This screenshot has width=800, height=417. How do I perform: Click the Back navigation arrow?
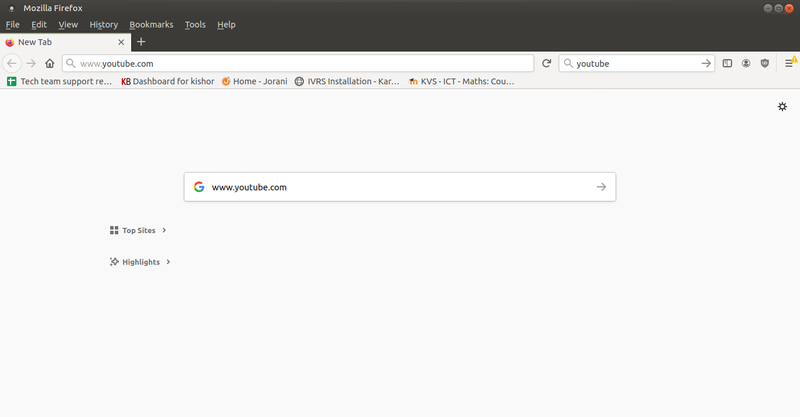pyautogui.click(x=12, y=63)
